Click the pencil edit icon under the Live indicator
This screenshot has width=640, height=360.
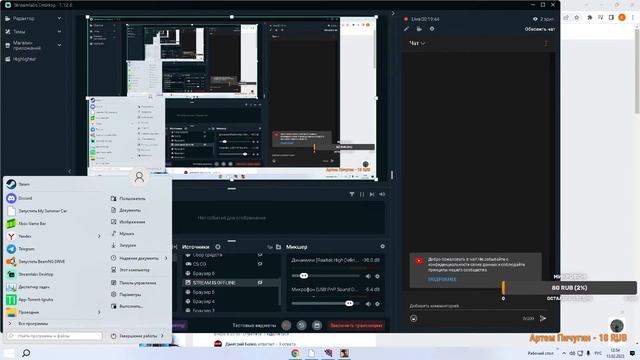point(407,29)
